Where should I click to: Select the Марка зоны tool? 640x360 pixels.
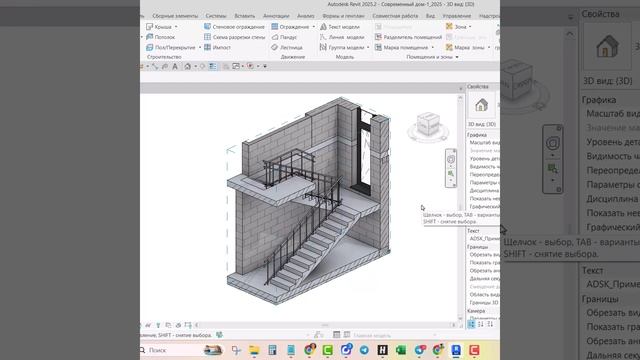click(465, 47)
